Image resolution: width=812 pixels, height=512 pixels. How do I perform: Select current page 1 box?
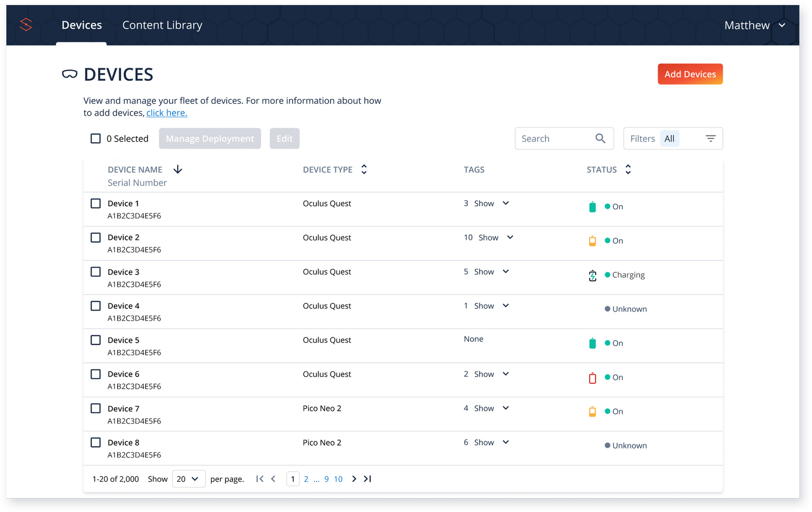[293, 479]
